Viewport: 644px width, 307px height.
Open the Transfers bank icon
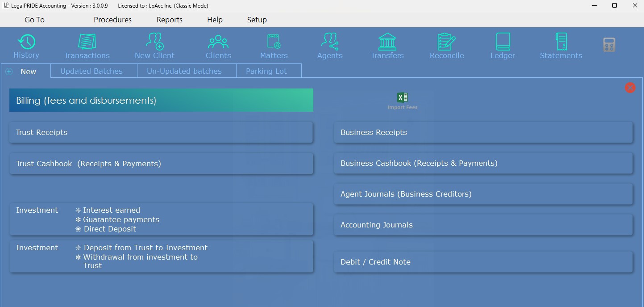click(387, 42)
